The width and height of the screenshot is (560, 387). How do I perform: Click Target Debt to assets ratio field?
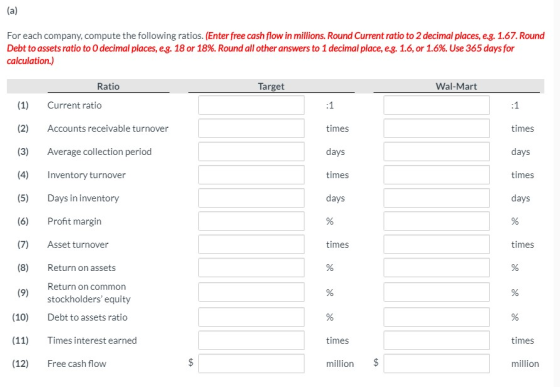pyautogui.click(x=251, y=317)
